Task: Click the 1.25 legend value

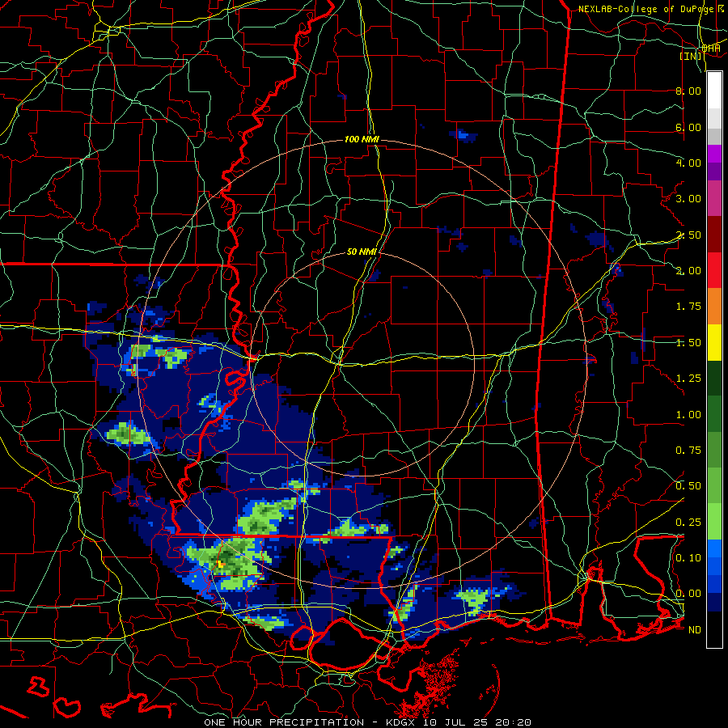Action: pyautogui.click(x=688, y=379)
